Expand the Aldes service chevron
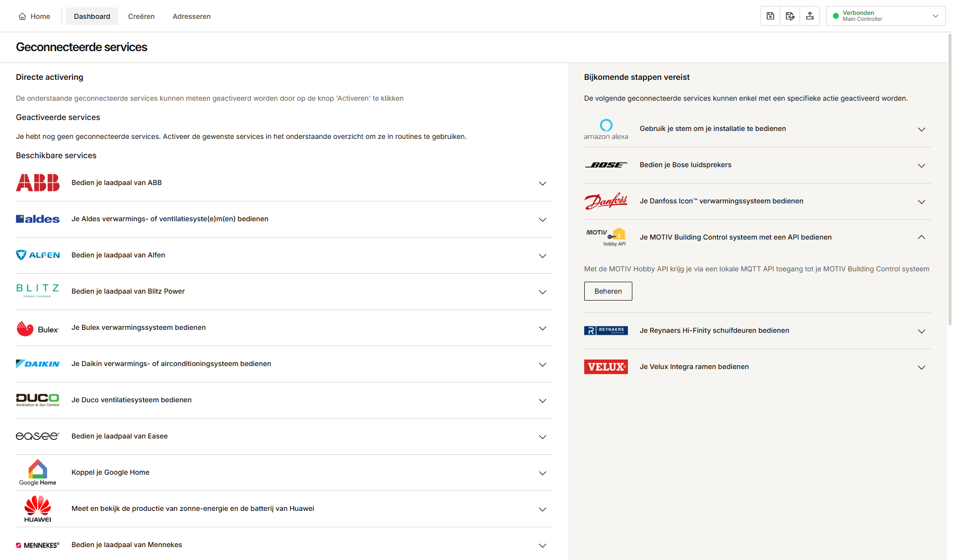The image size is (953, 560). (x=543, y=220)
